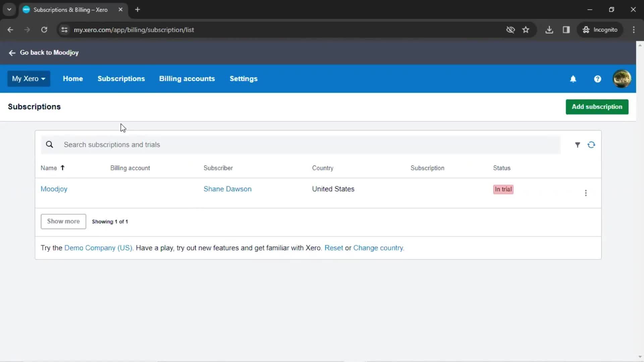Click the In trial status badge
Image resolution: width=644 pixels, height=362 pixels.
[x=503, y=189]
